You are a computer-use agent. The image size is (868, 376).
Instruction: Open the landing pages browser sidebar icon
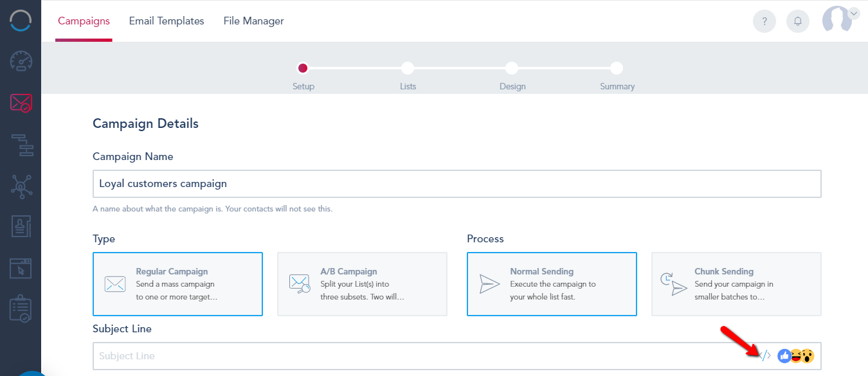[x=21, y=267]
